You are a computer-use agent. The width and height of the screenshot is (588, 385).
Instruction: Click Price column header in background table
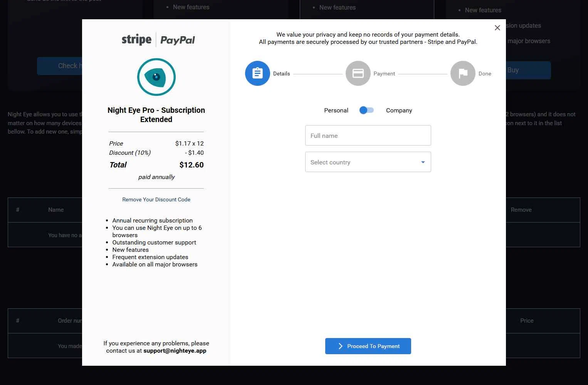tap(527, 321)
